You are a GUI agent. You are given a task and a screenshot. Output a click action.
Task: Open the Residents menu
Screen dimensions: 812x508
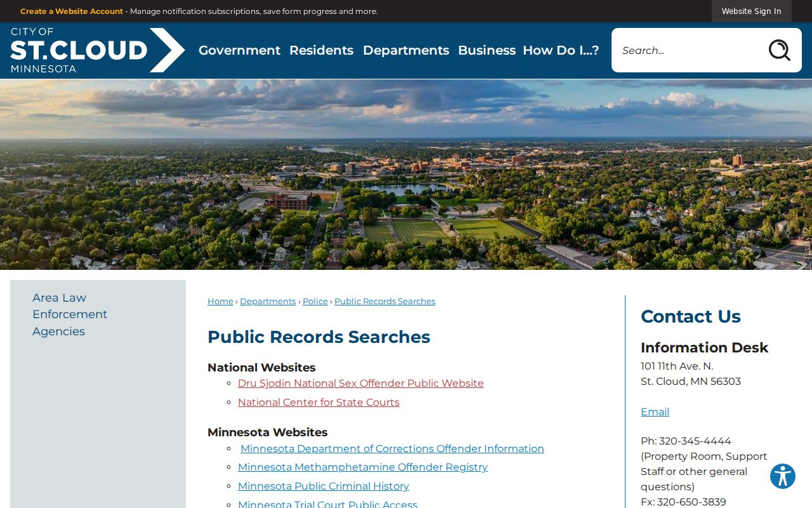pos(321,50)
